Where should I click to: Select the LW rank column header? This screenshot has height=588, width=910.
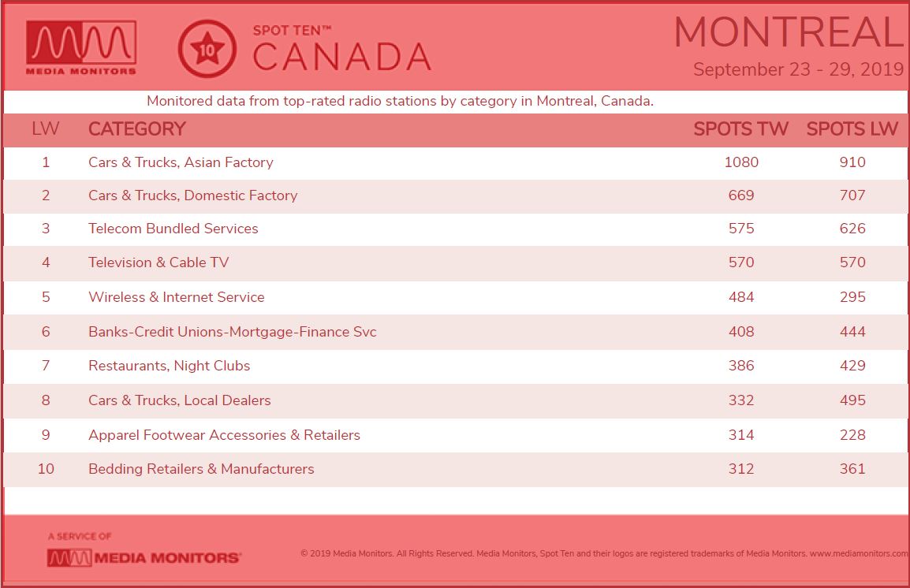click(x=45, y=128)
